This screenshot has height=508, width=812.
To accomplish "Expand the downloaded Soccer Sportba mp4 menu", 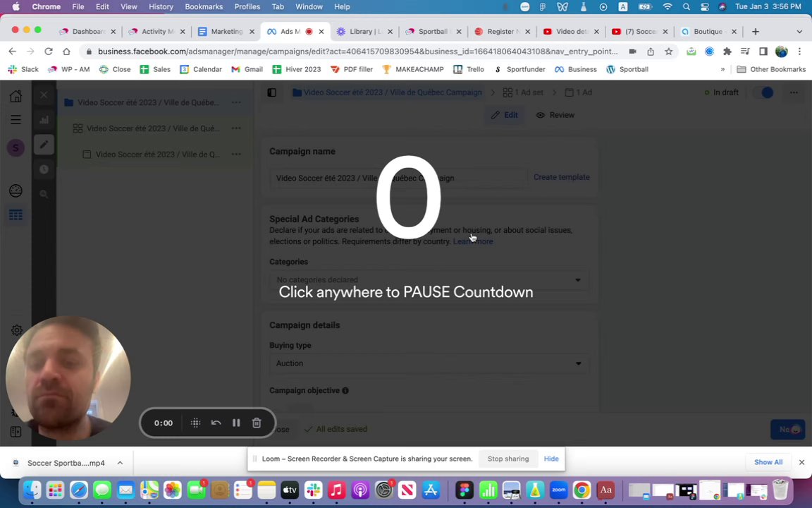I will pyautogui.click(x=120, y=463).
